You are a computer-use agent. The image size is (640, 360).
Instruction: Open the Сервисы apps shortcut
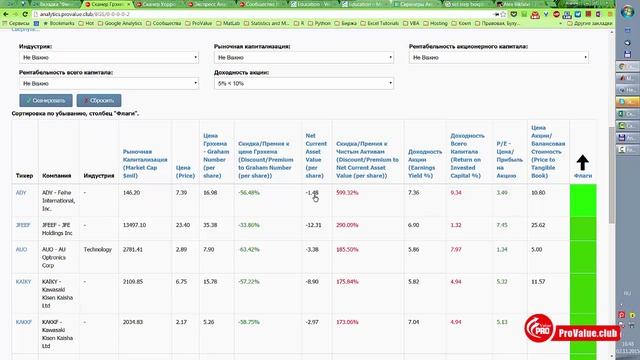tap(16, 23)
